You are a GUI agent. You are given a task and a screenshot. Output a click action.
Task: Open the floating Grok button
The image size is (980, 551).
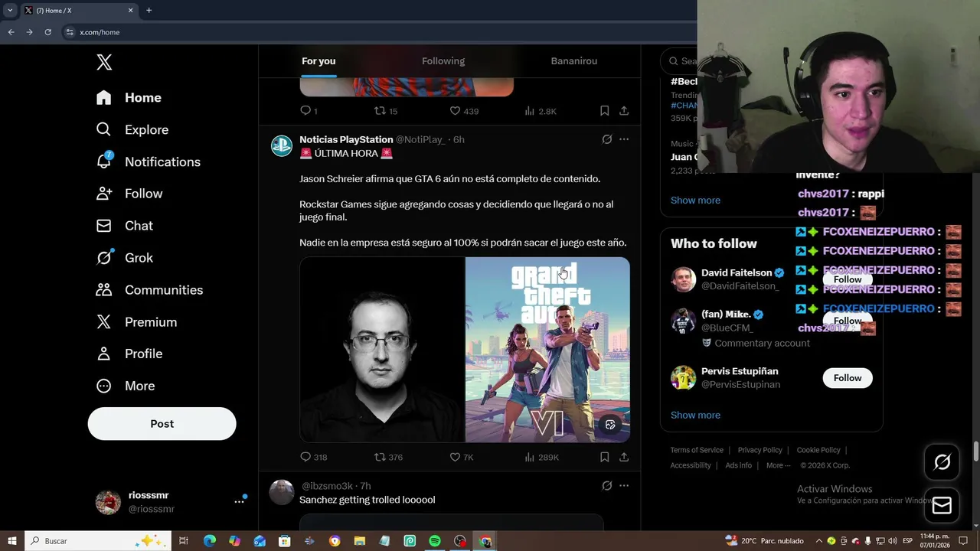(x=942, y=461)
